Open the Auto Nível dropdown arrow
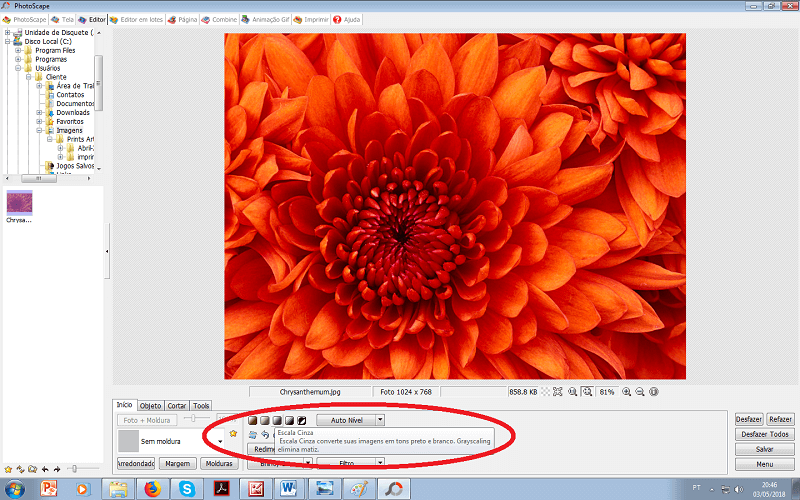This screenshot has height=500, width=800. click(x=380, y=421)
